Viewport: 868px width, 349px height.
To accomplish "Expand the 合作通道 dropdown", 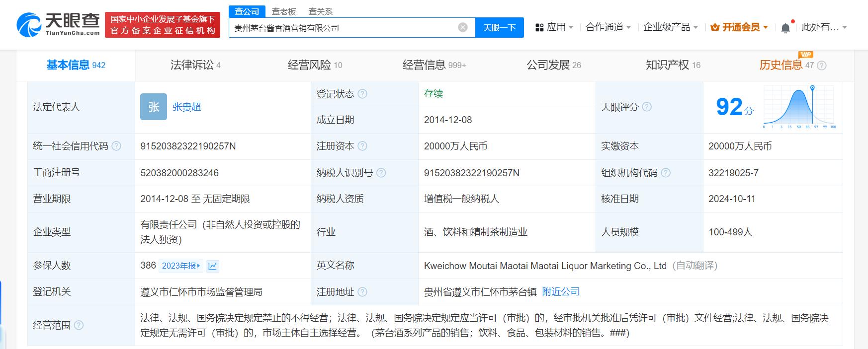I will click(x=608, y=27).
